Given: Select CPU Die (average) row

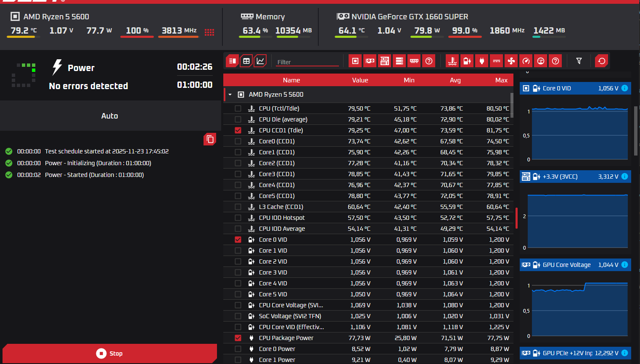Looking at the screenshot, I should (x=368, y=119).
